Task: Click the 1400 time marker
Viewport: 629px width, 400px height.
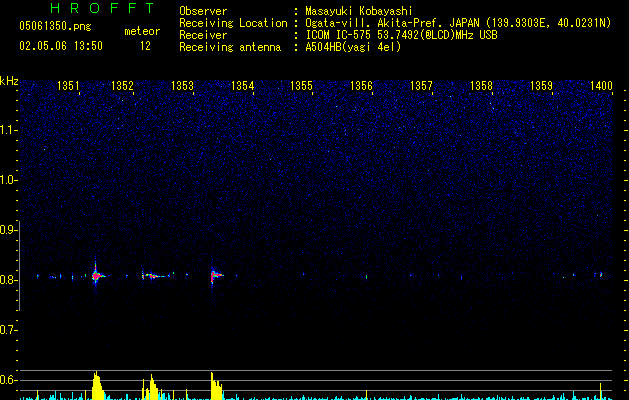Action: click(x=601, y=85)
